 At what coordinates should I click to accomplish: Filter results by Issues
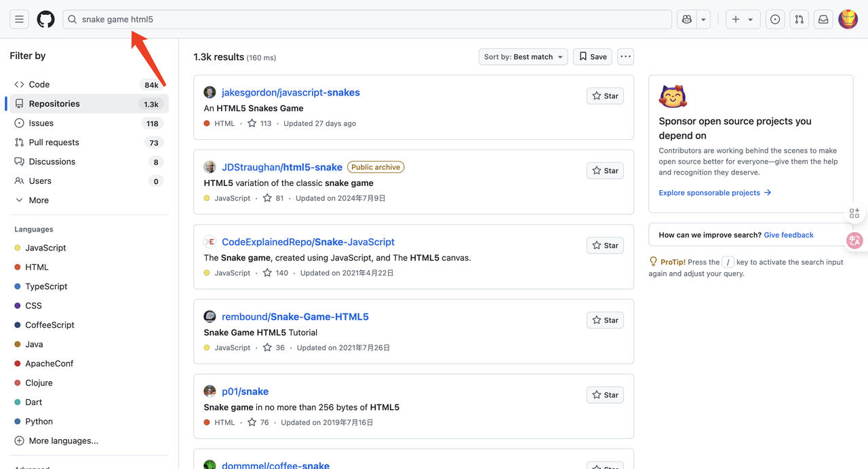(x=41, y=124)
